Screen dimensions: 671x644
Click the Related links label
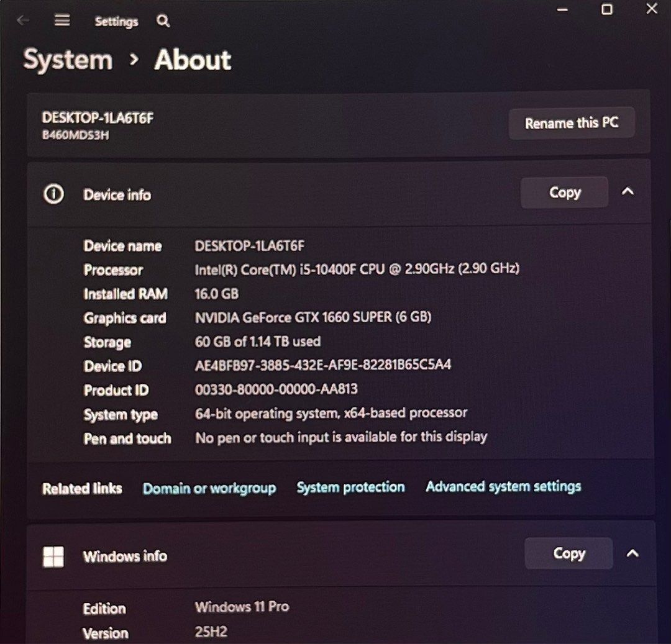pos(82,488)
